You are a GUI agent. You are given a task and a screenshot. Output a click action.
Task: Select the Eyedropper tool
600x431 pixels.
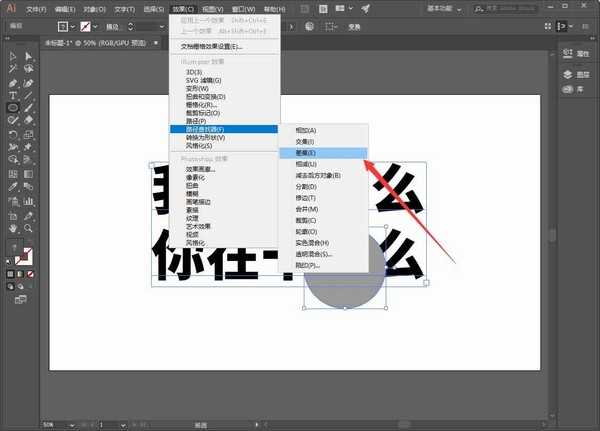(x=13, y=187)
